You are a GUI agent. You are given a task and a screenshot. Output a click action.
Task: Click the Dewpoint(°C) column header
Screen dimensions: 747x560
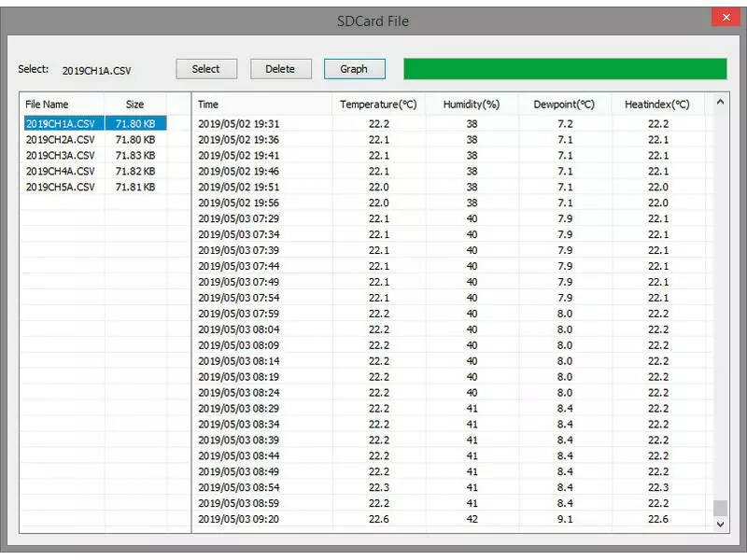click(x=565, y=105)
